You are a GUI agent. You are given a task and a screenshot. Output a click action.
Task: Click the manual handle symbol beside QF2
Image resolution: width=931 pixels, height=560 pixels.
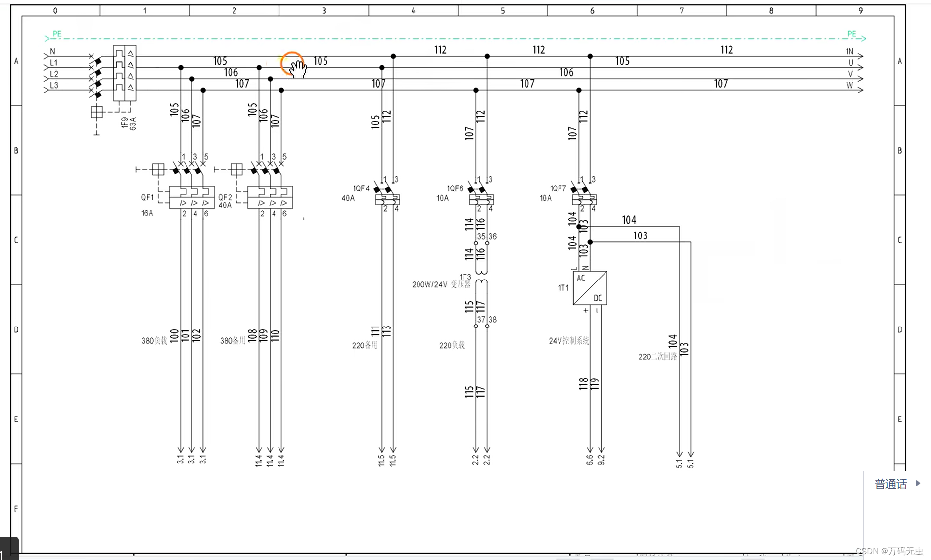[236, 169]
